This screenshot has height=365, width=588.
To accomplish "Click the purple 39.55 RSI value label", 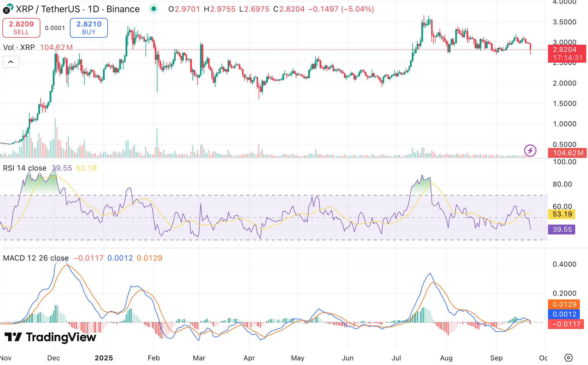I will pyautogui.click(x=562, y=230).
